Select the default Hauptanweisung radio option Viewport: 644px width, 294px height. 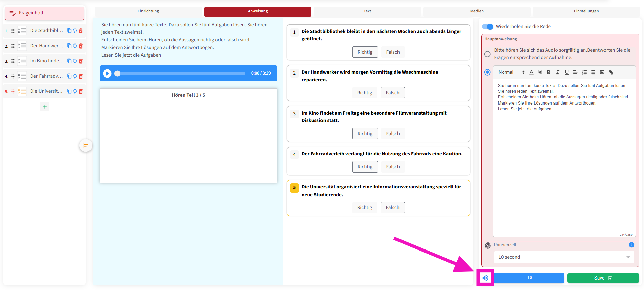[487, 54]
